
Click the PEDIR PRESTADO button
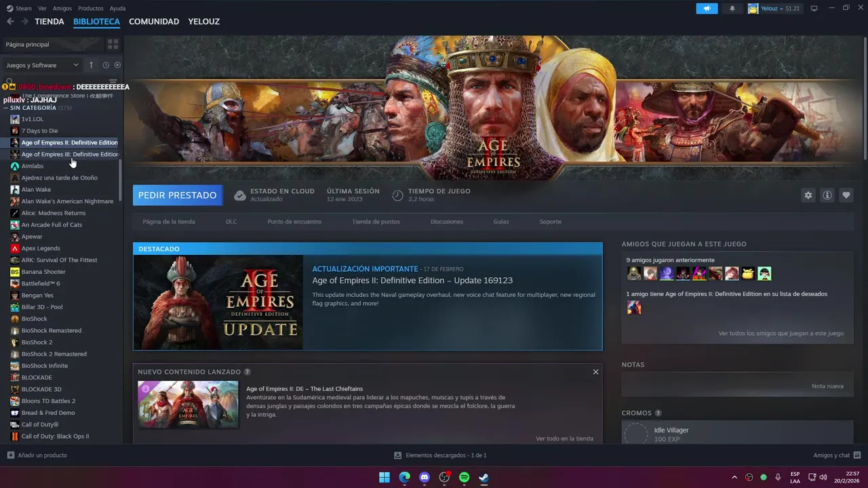point(177,195)
